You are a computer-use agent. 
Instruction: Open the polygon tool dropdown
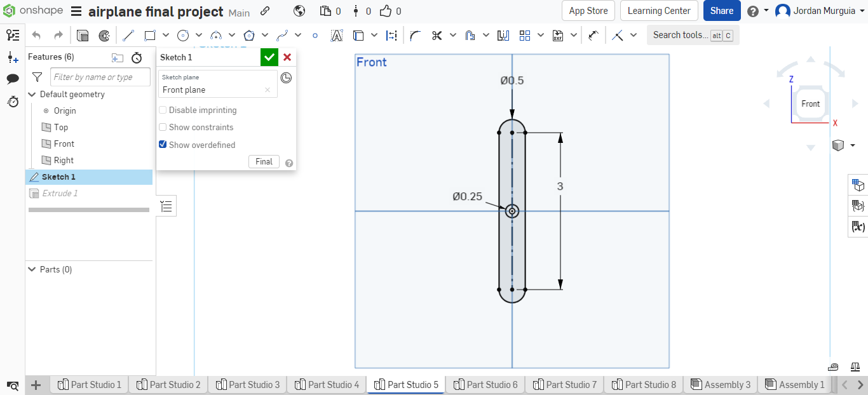pos(265,35)
